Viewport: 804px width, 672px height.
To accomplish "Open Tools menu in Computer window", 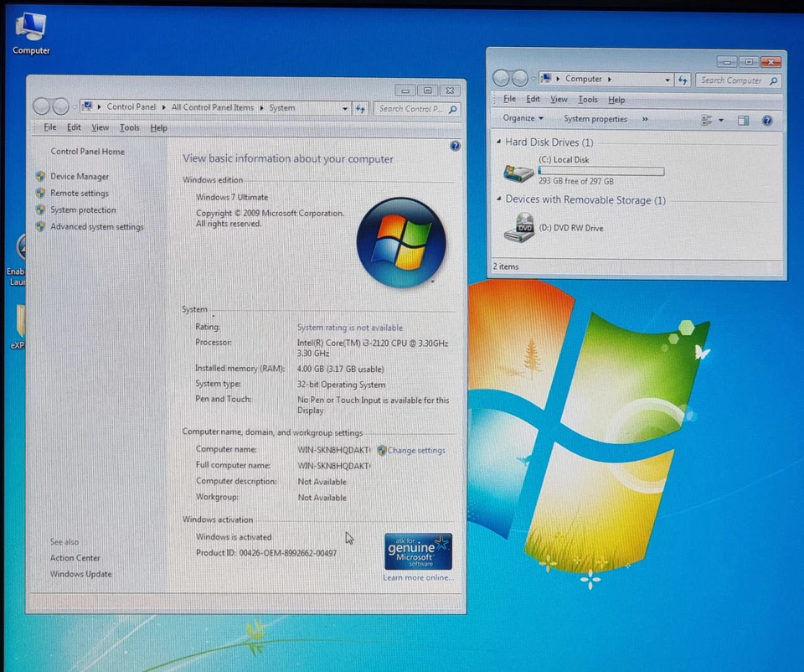I will coord(588,100).
